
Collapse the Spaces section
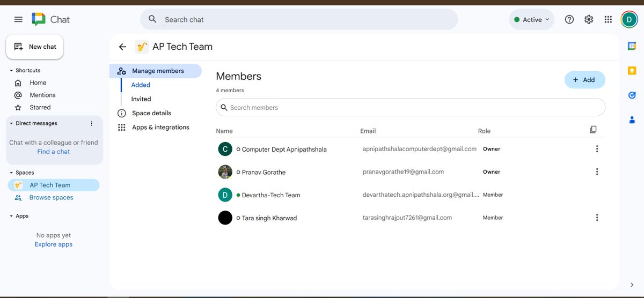[11, 173]
